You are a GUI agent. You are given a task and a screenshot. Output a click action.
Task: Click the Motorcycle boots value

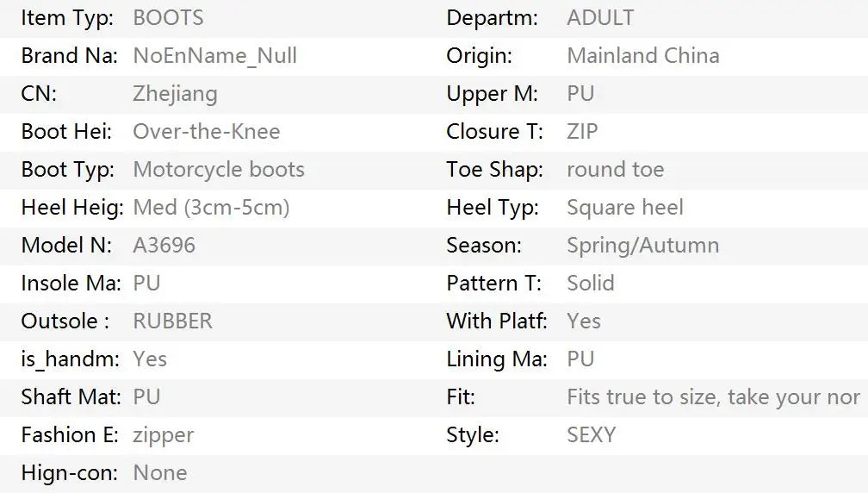(x=219, y=170)
